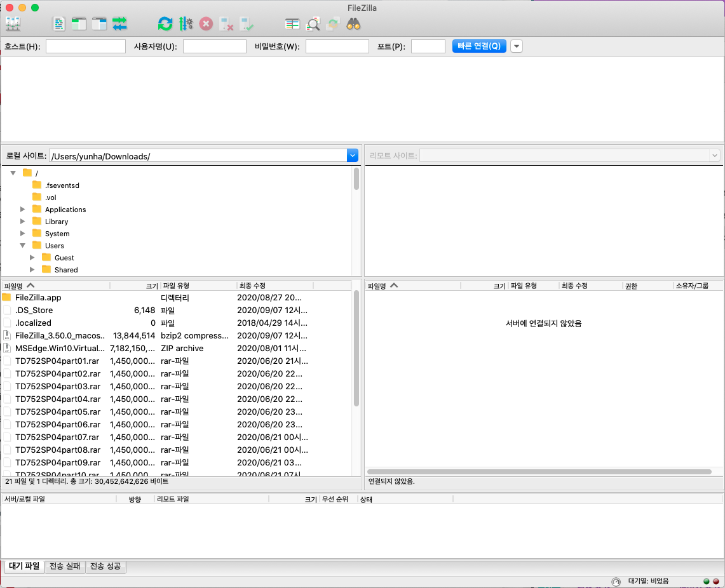Focus the 비밀번호(W) input field
The image size is (725, 588).
[337, 46]
